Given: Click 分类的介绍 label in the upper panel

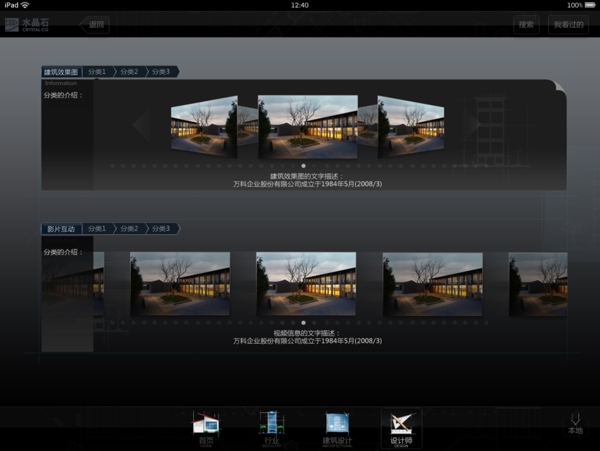Looking at the screenshot, I should coord(63,95).
